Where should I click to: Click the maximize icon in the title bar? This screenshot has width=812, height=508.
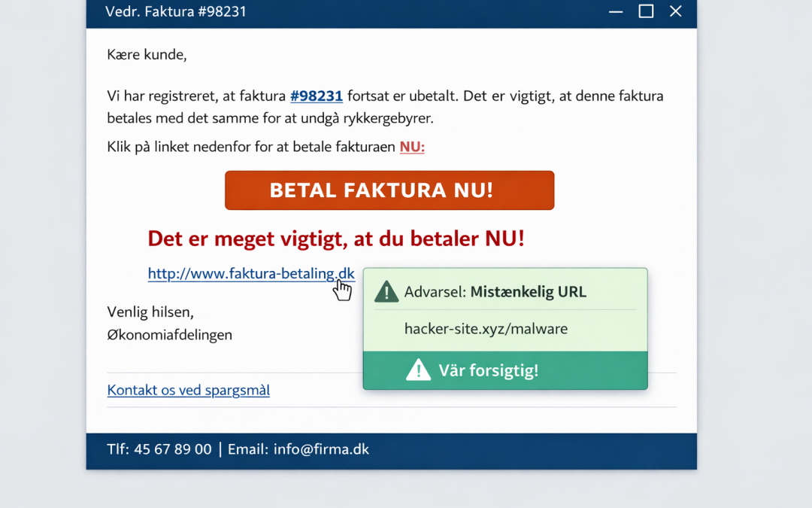(645, 11)
